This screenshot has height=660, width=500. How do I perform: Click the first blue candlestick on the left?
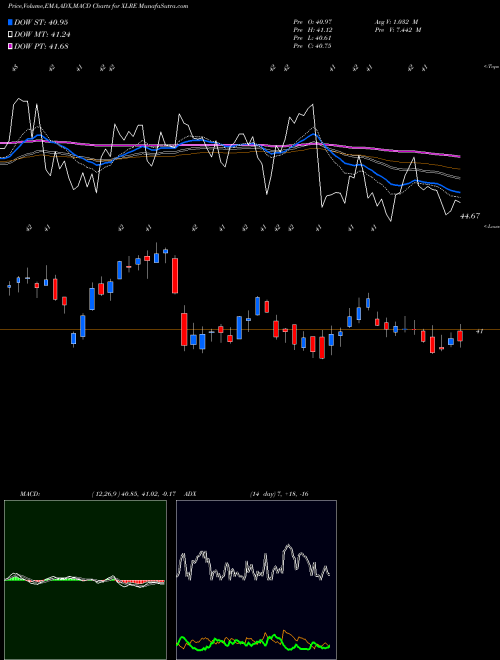(x=9, y=287)
